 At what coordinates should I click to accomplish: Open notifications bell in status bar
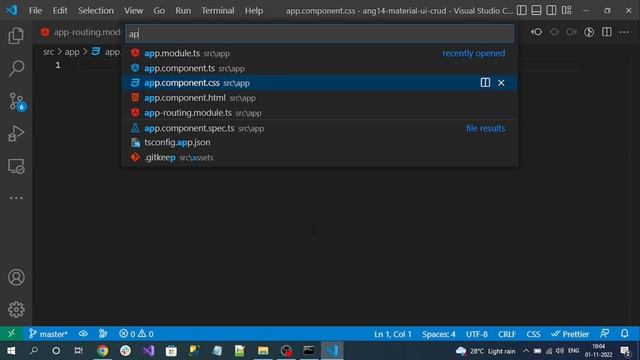point(624,333)
